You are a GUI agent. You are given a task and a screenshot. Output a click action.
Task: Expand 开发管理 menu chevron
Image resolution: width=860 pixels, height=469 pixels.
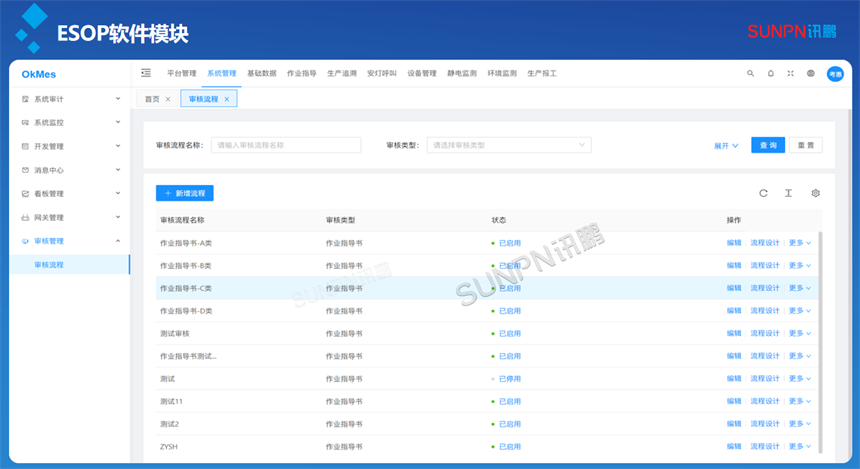(118, 146)
